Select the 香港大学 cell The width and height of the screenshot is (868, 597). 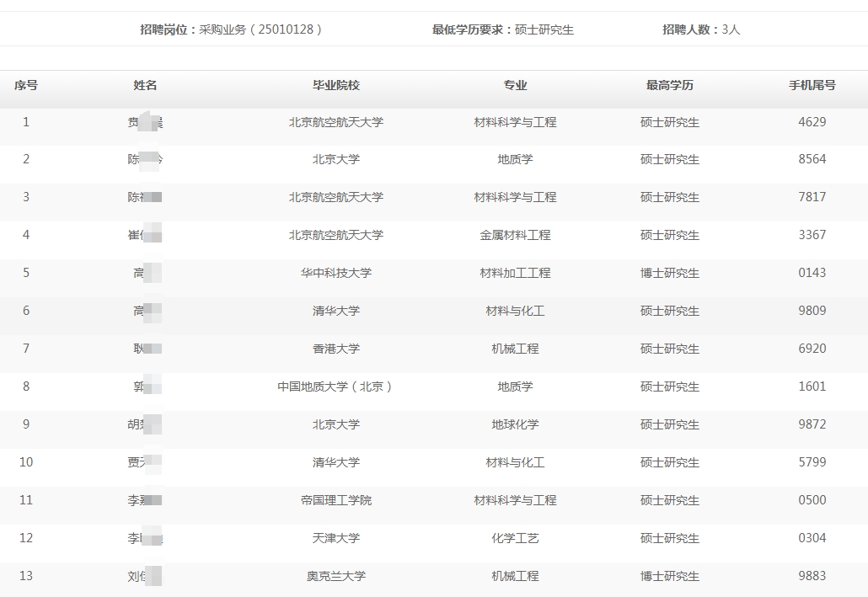click(335, 349)
